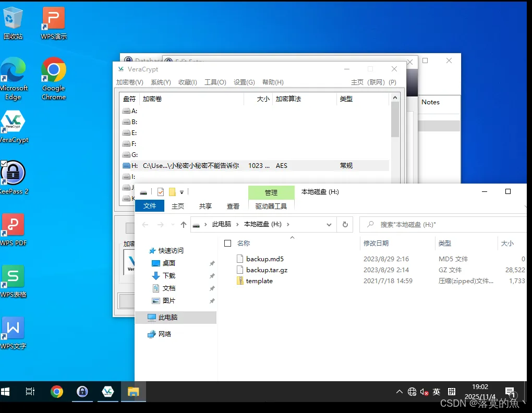Expand the 此电脑 breadcrumb arrow
This screenshot has height=413, width=532.
(237, 224)
